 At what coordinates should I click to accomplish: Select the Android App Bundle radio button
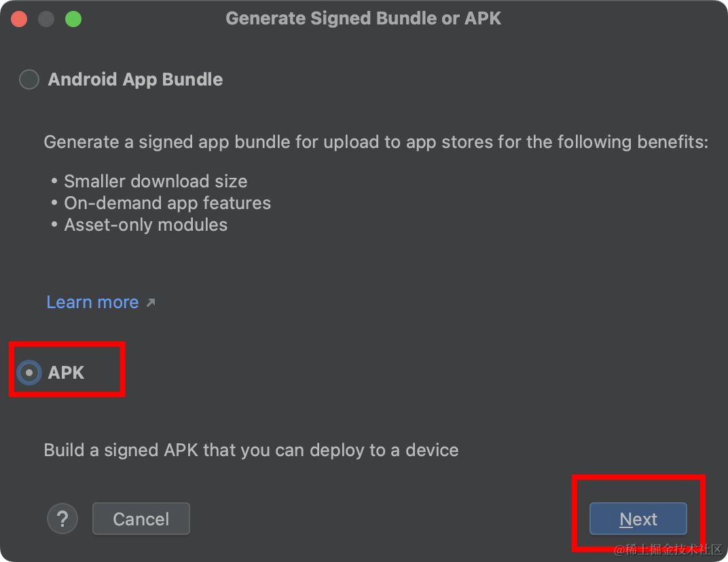[x=29, y=79]
